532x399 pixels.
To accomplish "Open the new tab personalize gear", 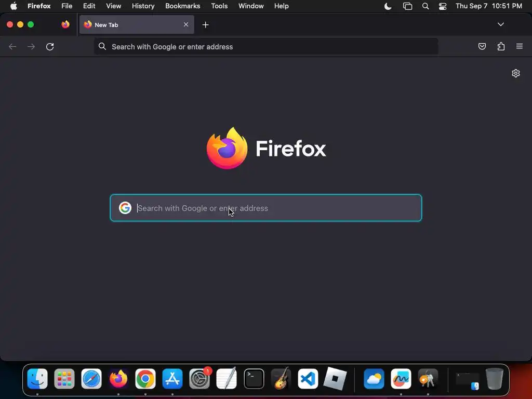I will (516, 73).
